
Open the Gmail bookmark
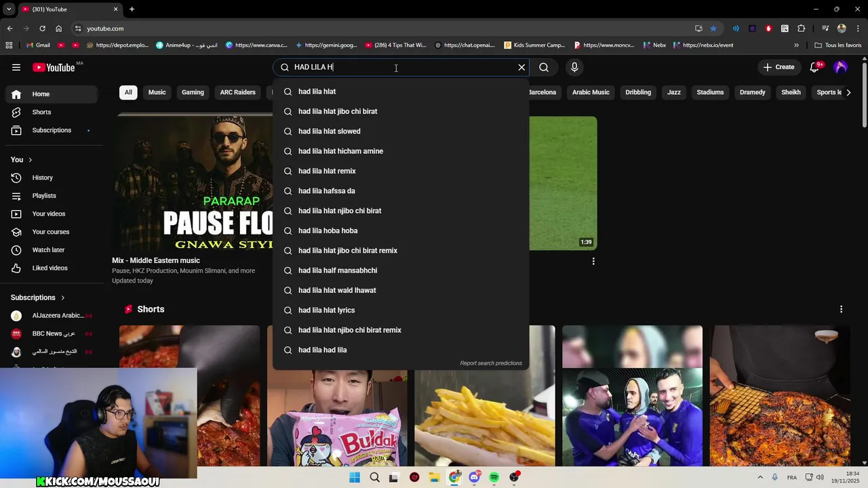click(38, 45)
